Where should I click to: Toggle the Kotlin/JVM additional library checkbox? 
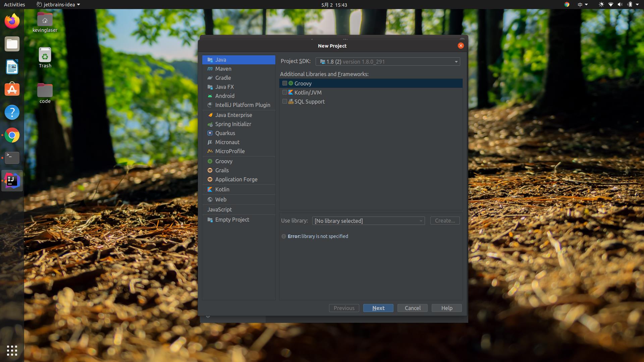click(x=284, y=93)
